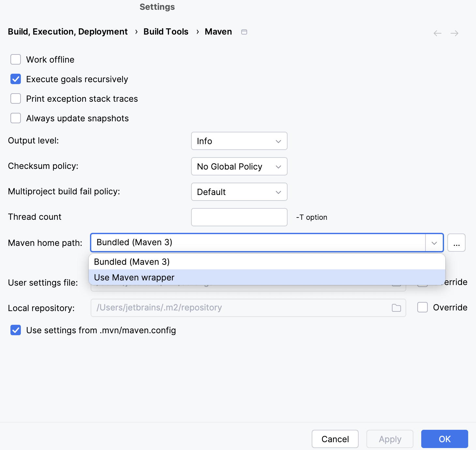The image size is (476, 450).
Task: Click the back navigation arrow
Action: coord(437,33)
